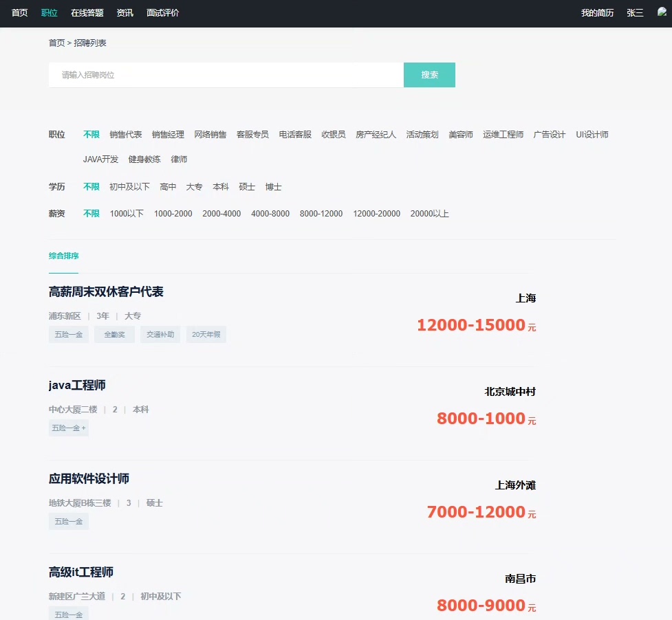Filter positions by 广告设计
This screenshot has height=620, width=672.
pos(550,135)
